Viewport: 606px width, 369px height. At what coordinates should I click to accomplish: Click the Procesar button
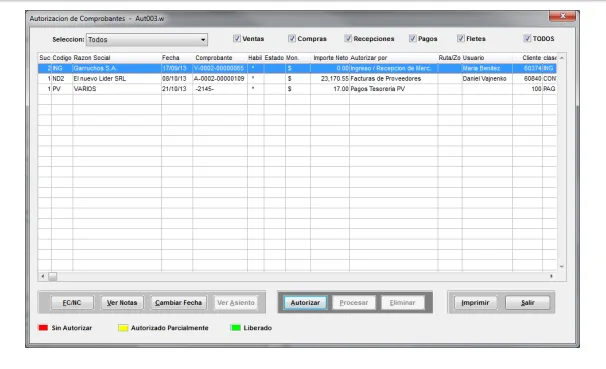[x=354, y=303]
